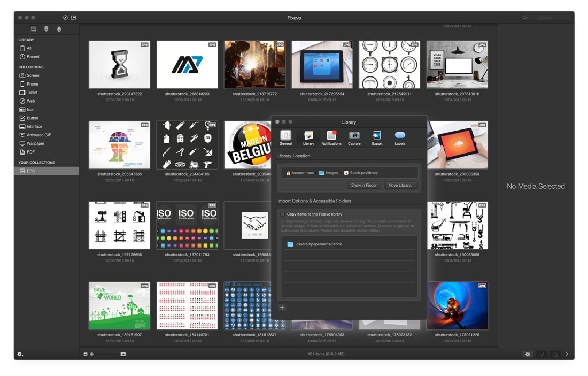Open the Screen collection
588x376 pixels.
pos(47,75)
